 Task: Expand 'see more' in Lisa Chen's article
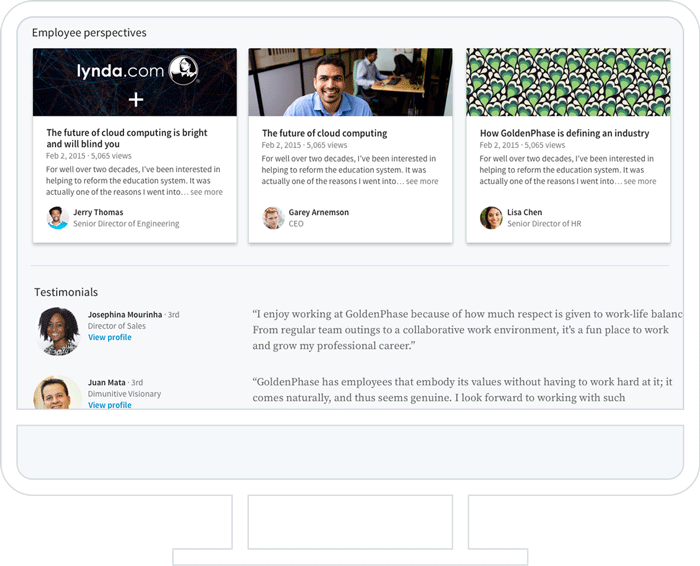click(640, 181)
